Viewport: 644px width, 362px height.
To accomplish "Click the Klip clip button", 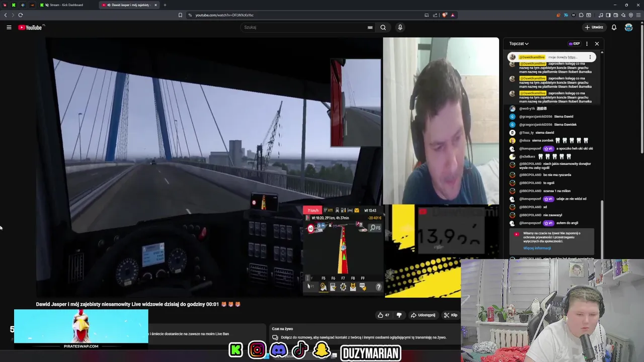I will 450,315.
